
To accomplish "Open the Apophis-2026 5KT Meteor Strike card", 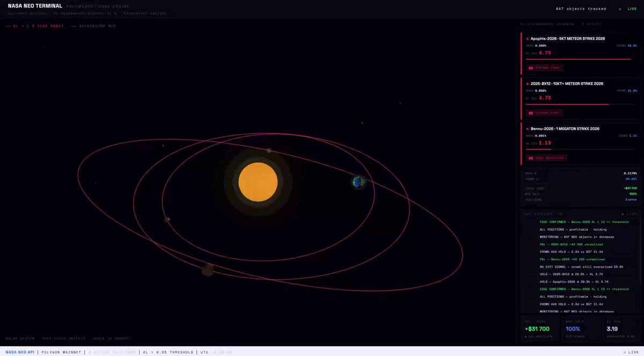I will (x=581, y=54).
